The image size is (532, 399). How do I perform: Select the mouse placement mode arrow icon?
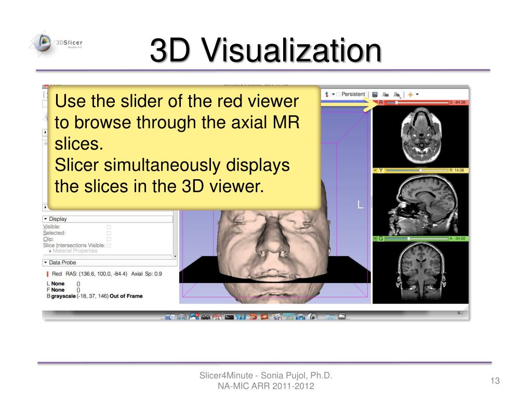pyautogui.click(x=327, y=95)
